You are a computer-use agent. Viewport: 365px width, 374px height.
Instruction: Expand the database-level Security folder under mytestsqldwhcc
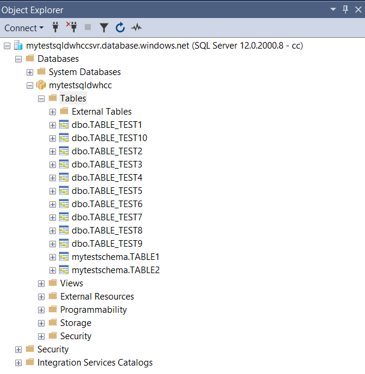click(x=41, y=336)
